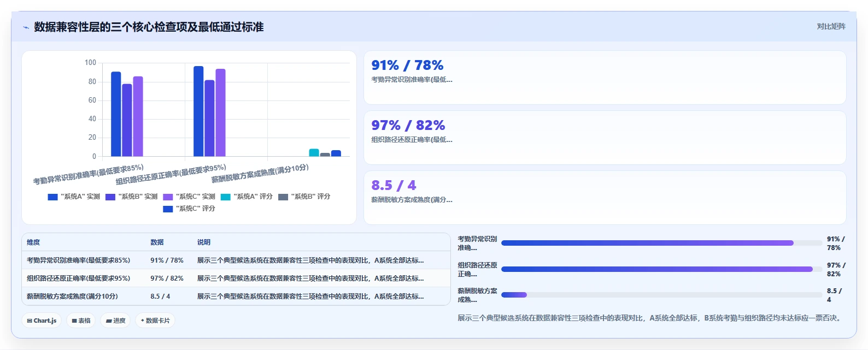
Task: Click the 考勤异常识别 progress bar
Action: (661, 243)
